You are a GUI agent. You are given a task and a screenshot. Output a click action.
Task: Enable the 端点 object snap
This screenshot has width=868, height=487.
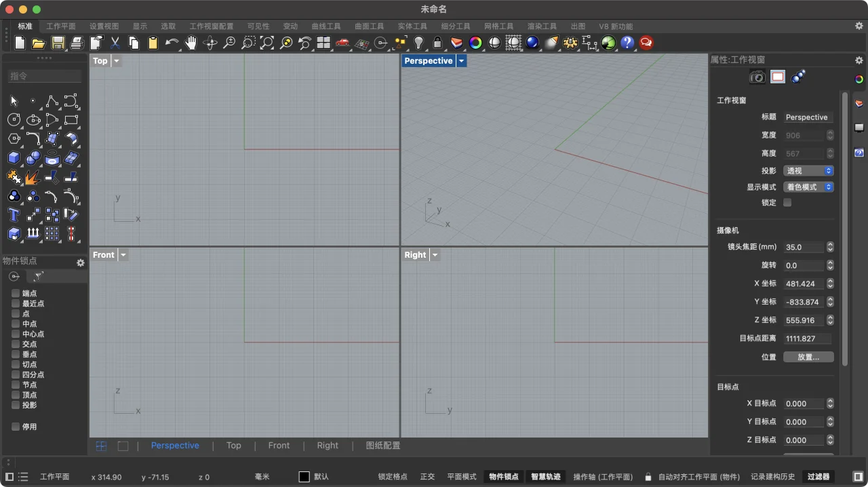[16, 293]
